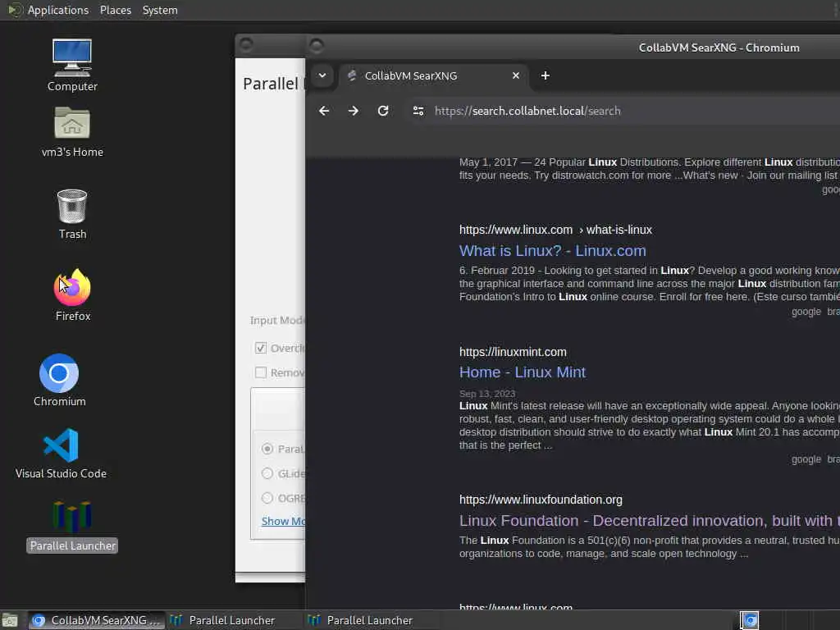Select the ParaLLEl radio button
Viewport: 840px width, 630px height.
(x=267, y=449)
